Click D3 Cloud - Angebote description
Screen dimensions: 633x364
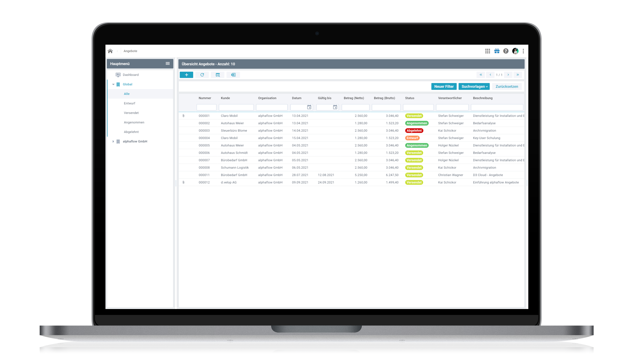(488, 175)
